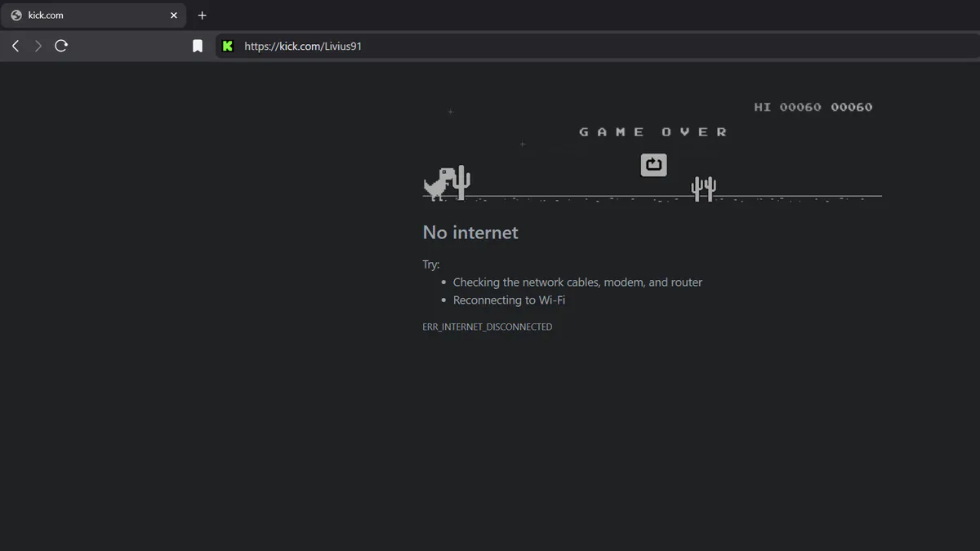Reload the page with refresh icon
980x551 pixels.
pos(61,46)
